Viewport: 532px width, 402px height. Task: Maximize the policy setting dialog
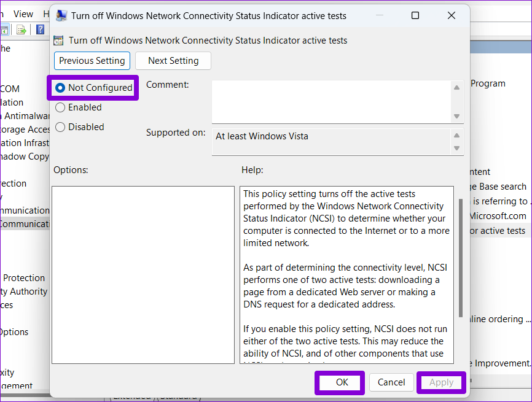point(415,15)
